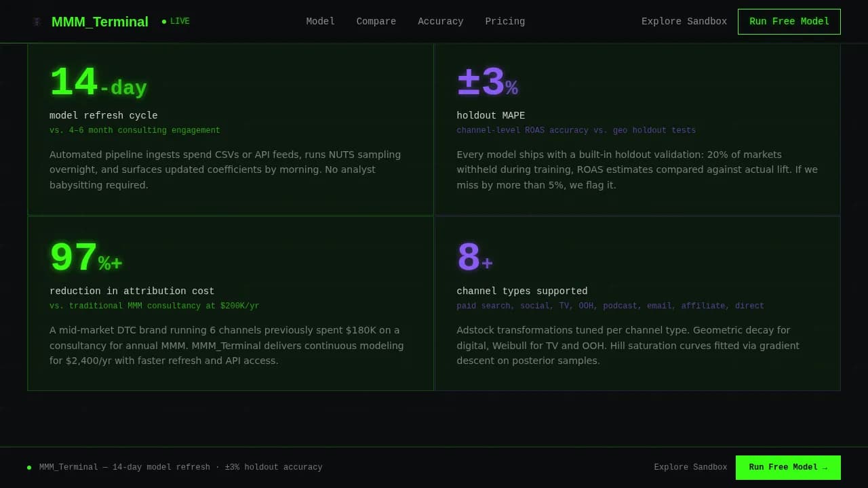Open the MMM_Terminal brand name link

(100, 22)
